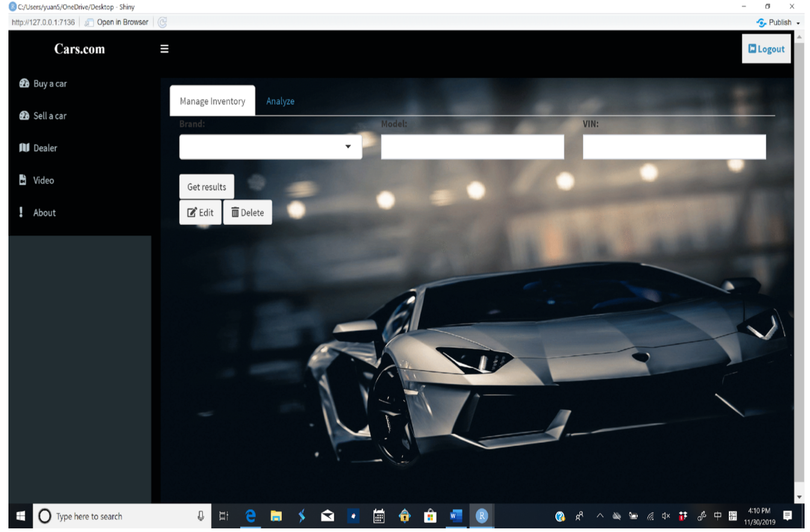Click the trash icon on Delete button
This screenshot has width=810, height=532.
point(234,212)
